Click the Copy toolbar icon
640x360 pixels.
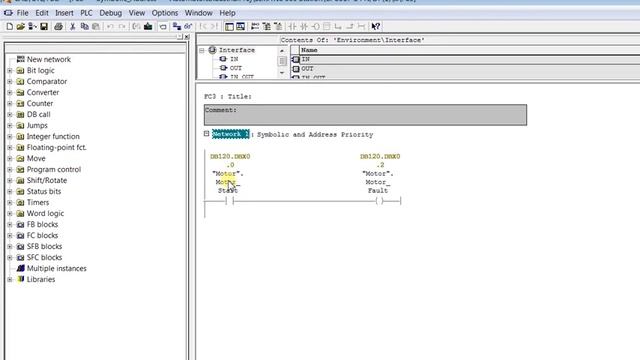84,27
